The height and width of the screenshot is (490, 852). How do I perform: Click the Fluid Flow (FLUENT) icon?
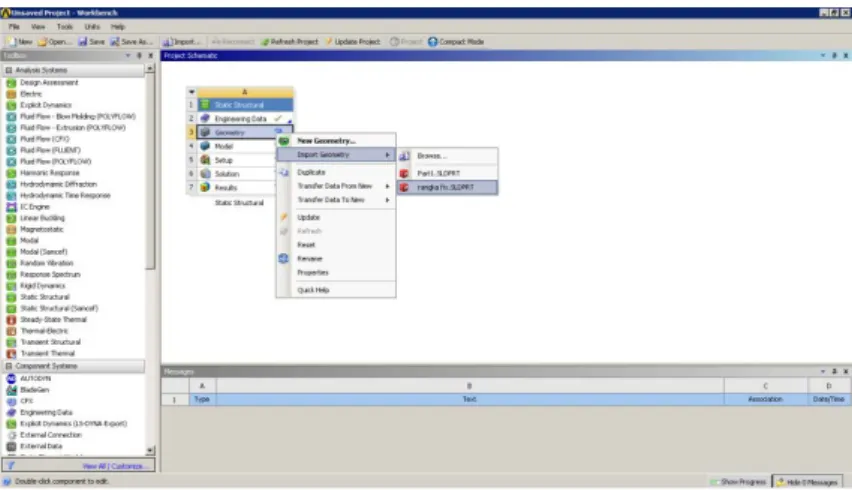11,150
